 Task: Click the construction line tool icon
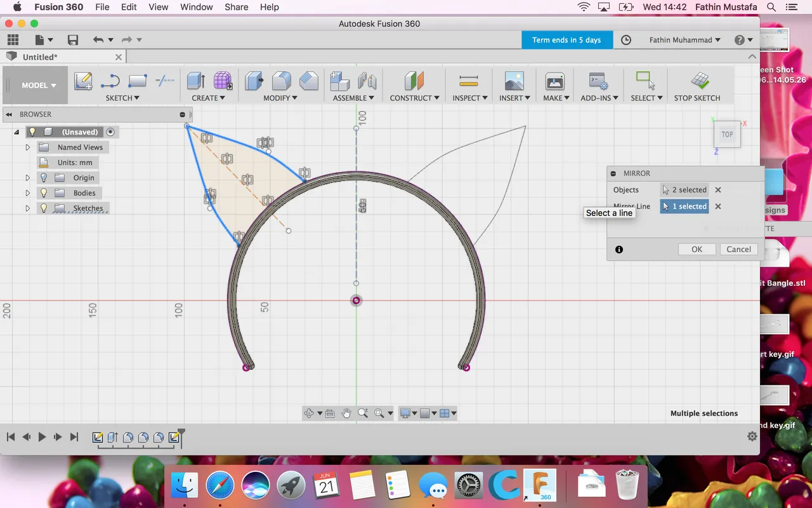coord(165,81)
